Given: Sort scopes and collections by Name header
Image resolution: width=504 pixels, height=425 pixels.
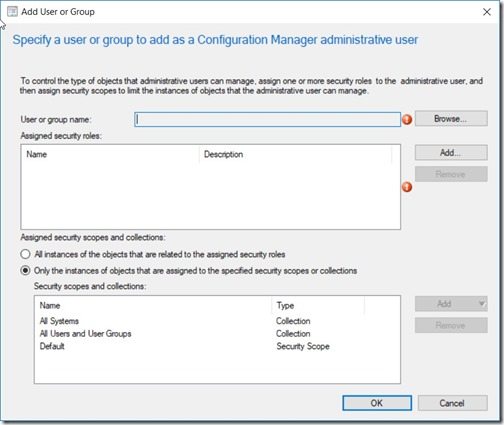Looking at the screenshot, I should click(154, 305).
